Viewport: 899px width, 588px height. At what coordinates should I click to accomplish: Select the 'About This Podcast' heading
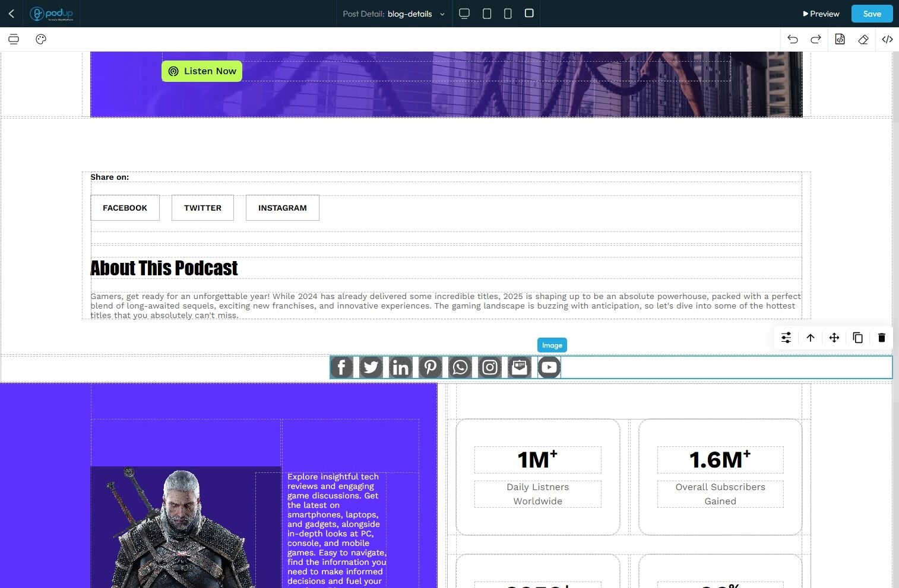[164, 268]
